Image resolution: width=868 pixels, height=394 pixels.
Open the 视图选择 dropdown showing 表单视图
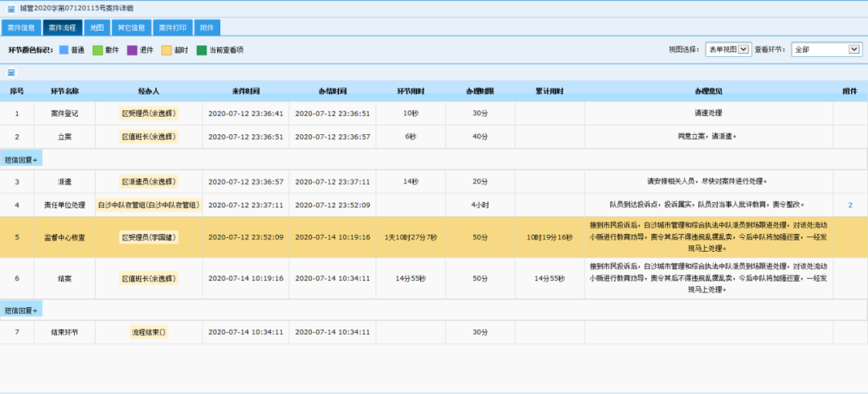click(x=727, y=49)
